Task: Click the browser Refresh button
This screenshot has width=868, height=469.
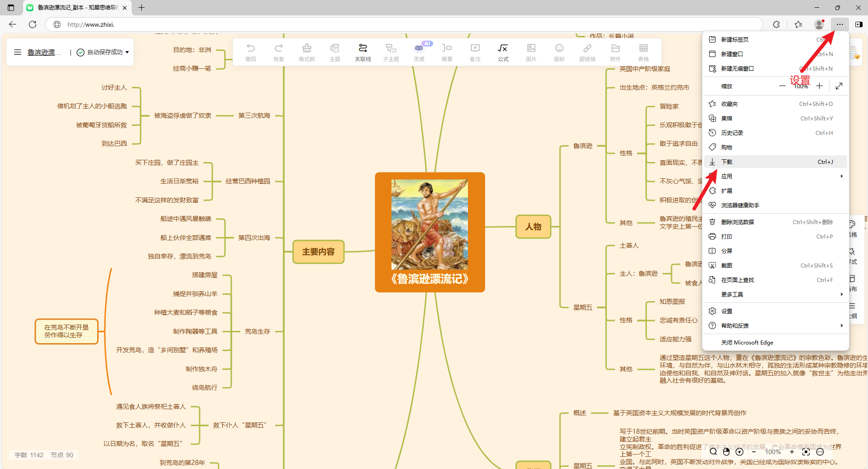Action: 33,24
